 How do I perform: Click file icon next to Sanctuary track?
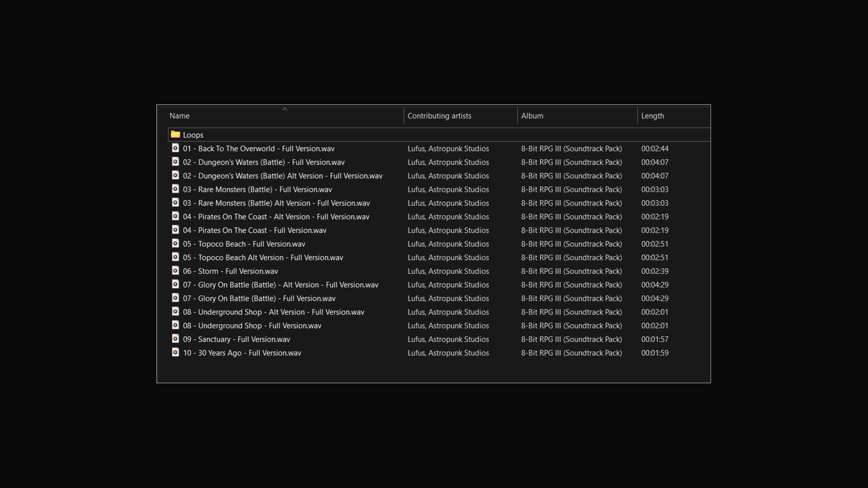(175, 339)
